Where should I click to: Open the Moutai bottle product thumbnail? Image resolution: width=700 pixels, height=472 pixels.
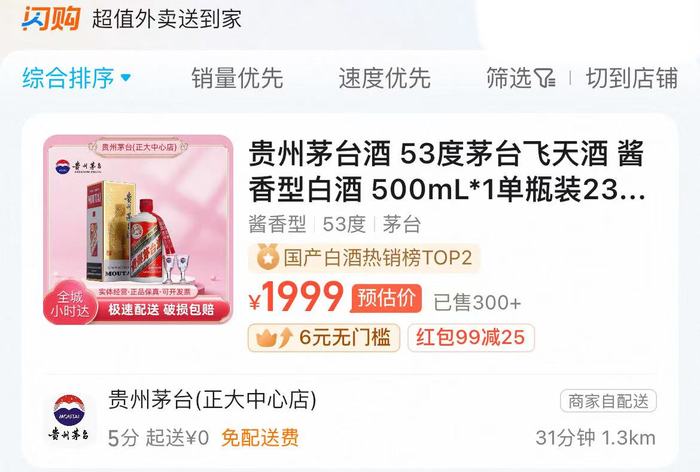(x=138, y=230)
